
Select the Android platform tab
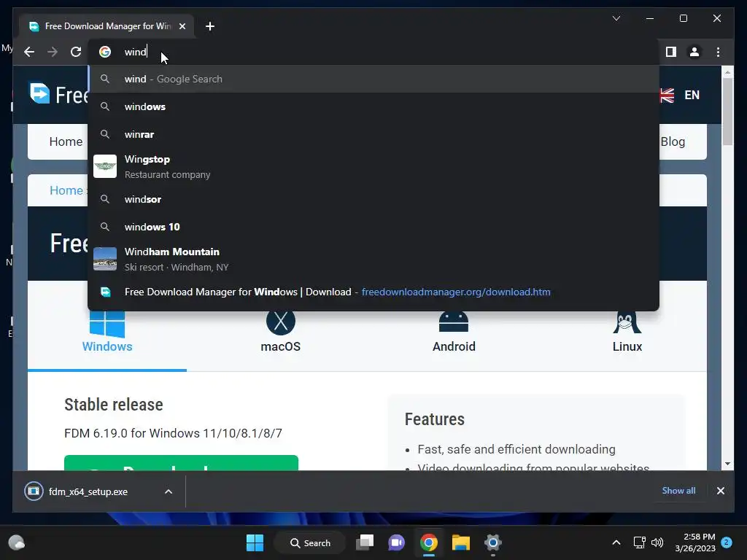pos(454,333)
